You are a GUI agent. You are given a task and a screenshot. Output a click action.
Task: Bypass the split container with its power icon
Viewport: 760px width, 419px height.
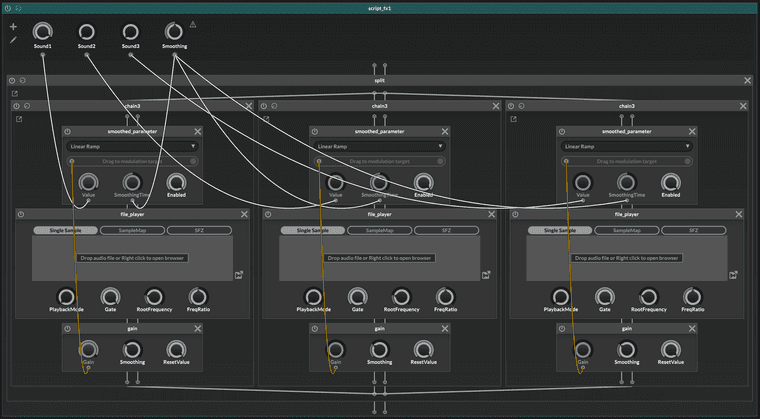pyautogui.click(x=12, y=81)
